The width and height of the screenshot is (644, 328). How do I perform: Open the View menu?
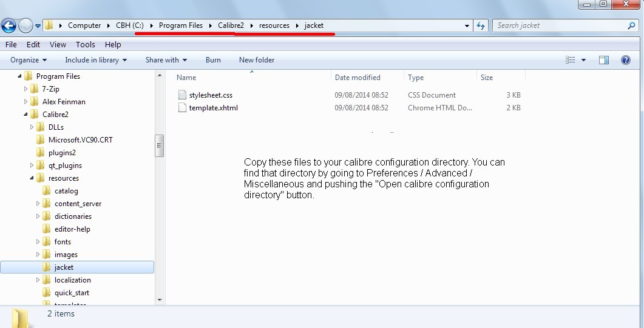pyautogui.click(x=58, y=45)
